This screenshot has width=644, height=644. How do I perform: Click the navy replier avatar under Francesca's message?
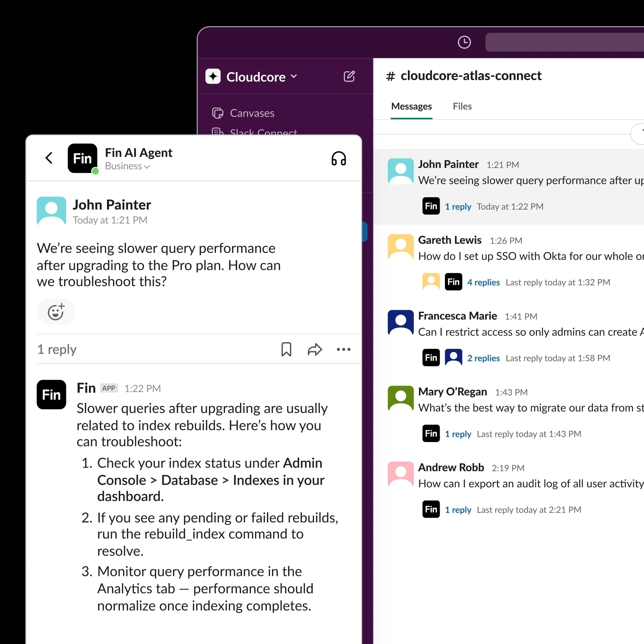[x=453, y=358]
